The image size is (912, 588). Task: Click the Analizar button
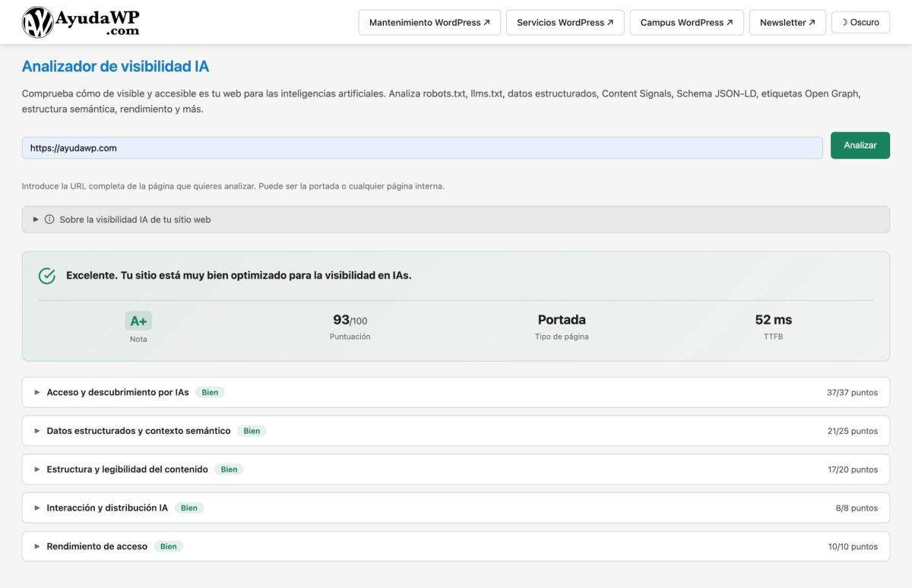(860, 145)
